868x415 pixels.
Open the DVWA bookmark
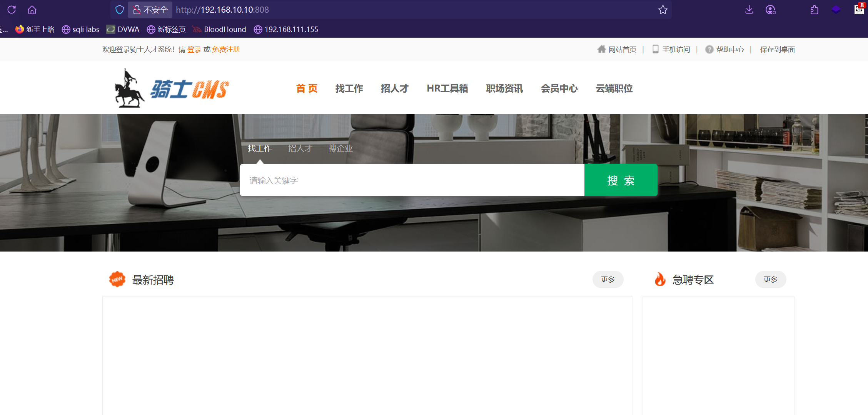[x=123, y=29]
